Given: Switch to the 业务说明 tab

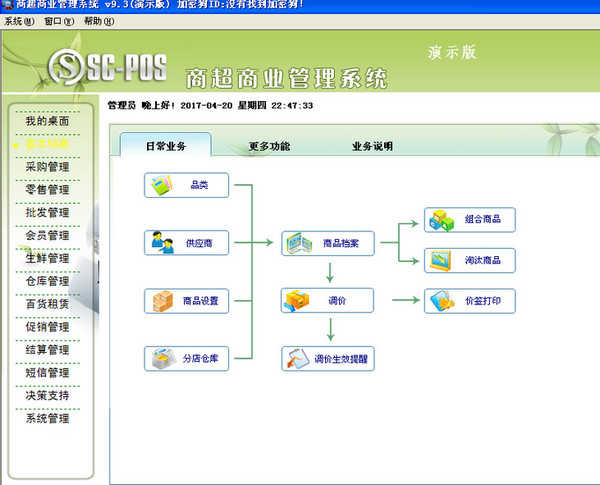Looking at the screenshot, I should pos(372,146).
